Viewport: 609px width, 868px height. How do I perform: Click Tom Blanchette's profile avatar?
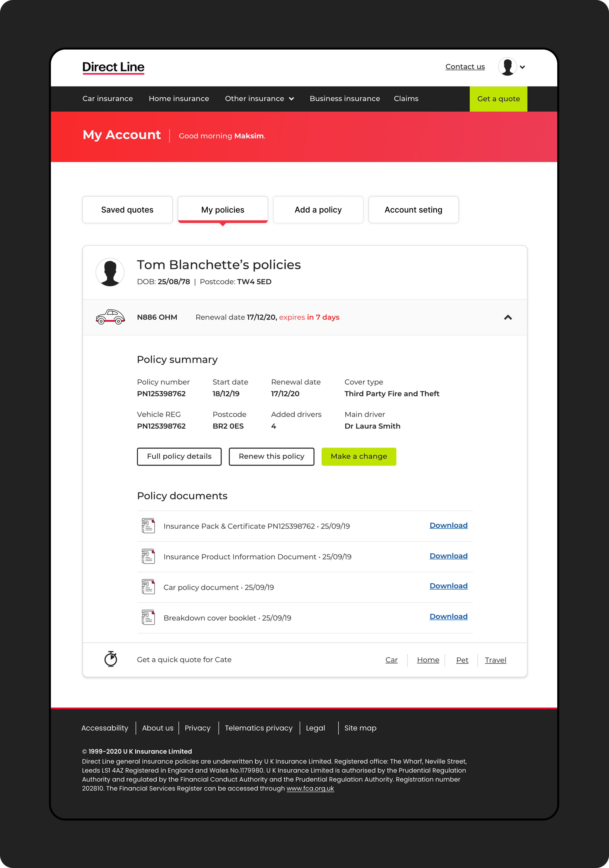(110, 272)
